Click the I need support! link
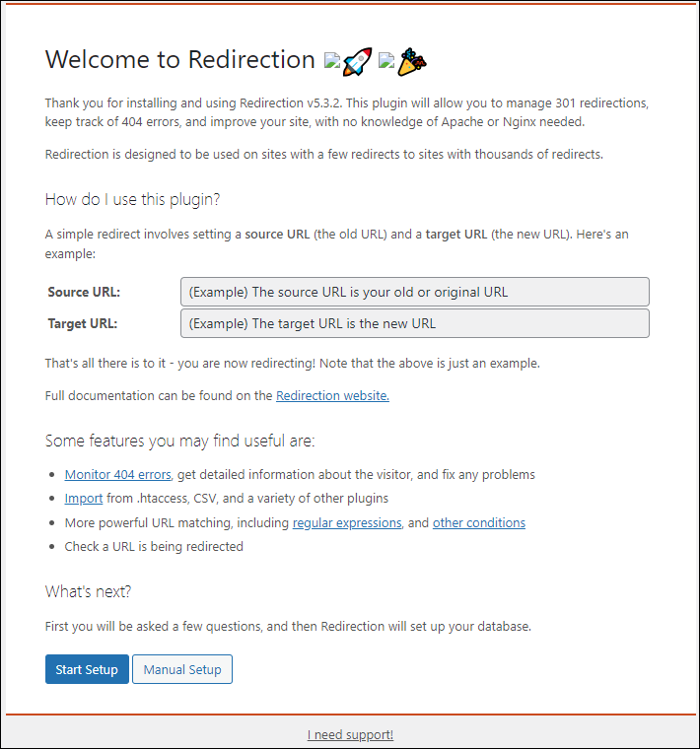Screen dimensions: 700x749 (350, 734)
